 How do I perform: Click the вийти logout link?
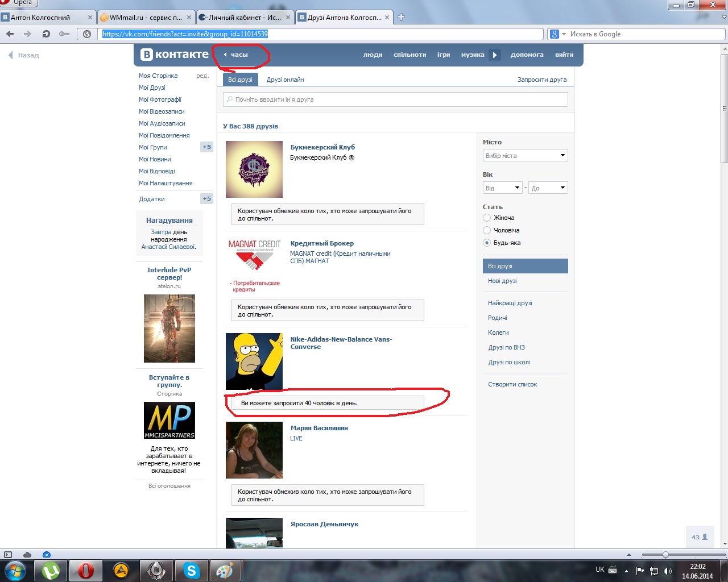pos(564,55)
